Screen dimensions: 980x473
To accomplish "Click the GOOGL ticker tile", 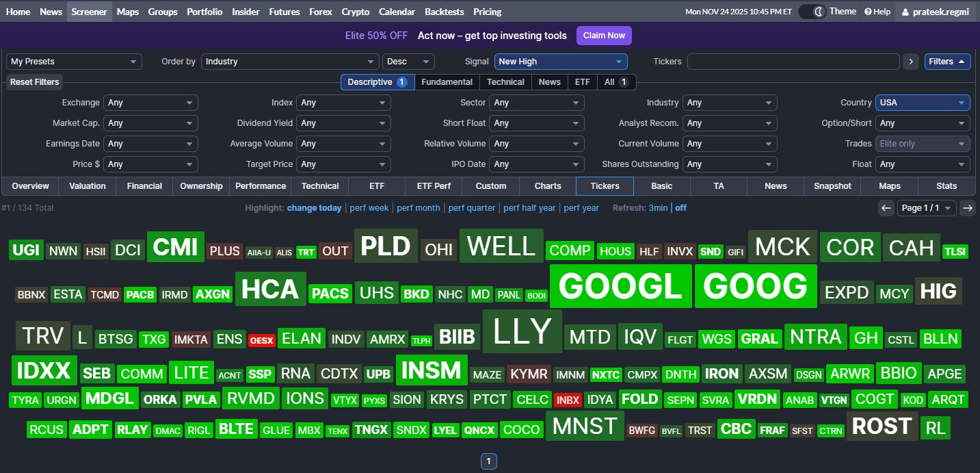I will tap(621, 286).
